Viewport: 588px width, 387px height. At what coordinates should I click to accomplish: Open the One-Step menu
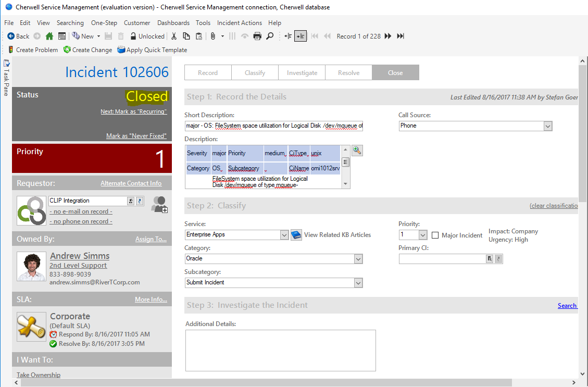pos(104,23)
